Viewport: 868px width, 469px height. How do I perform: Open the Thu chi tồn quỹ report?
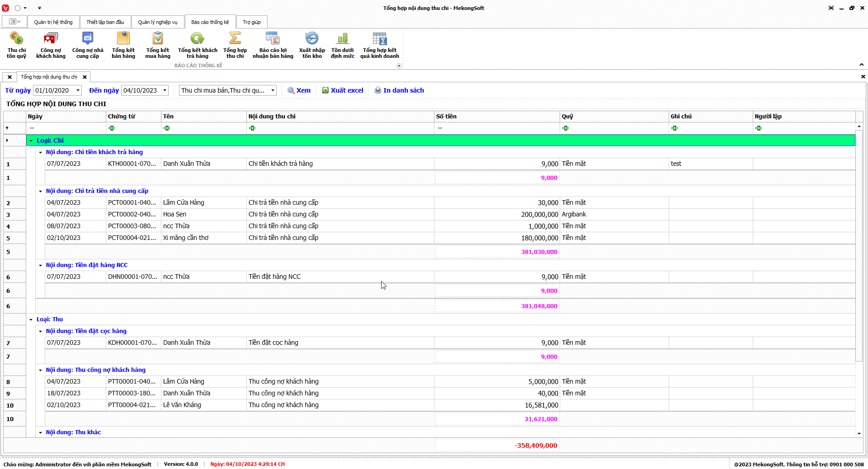16,45
